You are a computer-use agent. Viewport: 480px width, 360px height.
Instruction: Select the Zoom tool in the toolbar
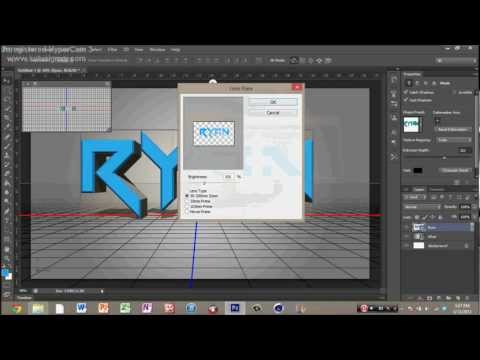[x=7, y=258]
